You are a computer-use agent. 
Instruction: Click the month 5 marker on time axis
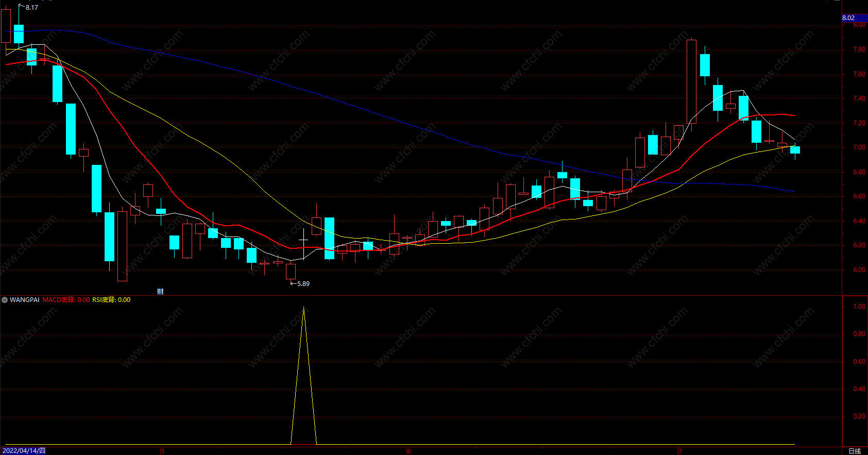coord(163,451)
